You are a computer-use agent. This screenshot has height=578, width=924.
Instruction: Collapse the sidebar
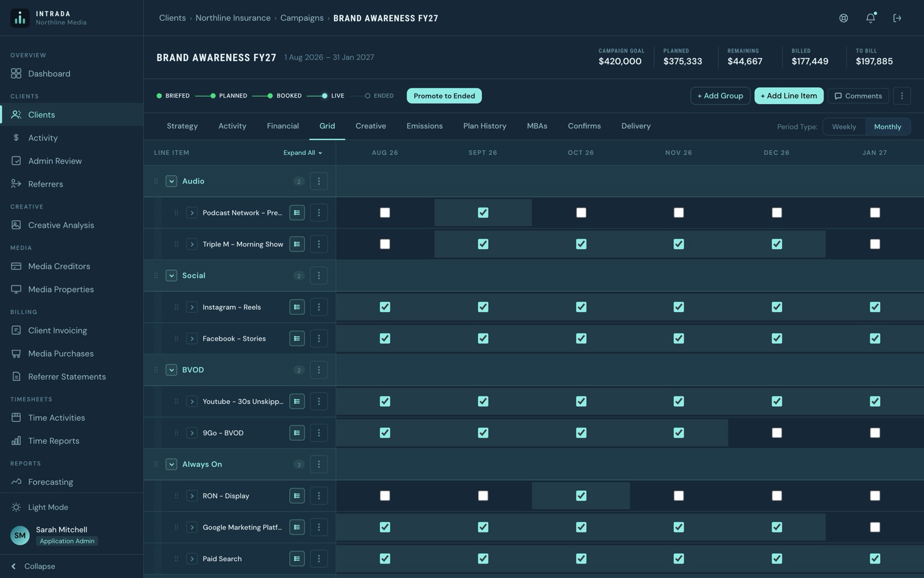(x=33, y=566)
